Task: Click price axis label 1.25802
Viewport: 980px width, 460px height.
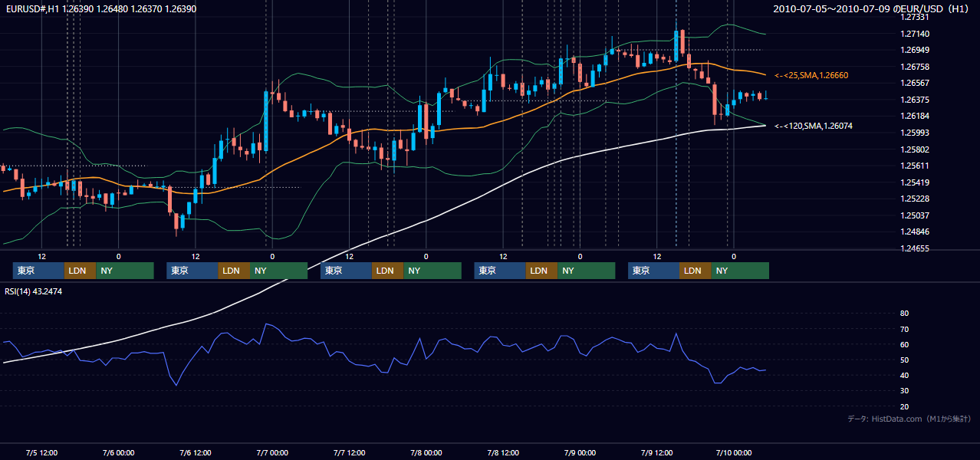Action: (x=916, y=149)
